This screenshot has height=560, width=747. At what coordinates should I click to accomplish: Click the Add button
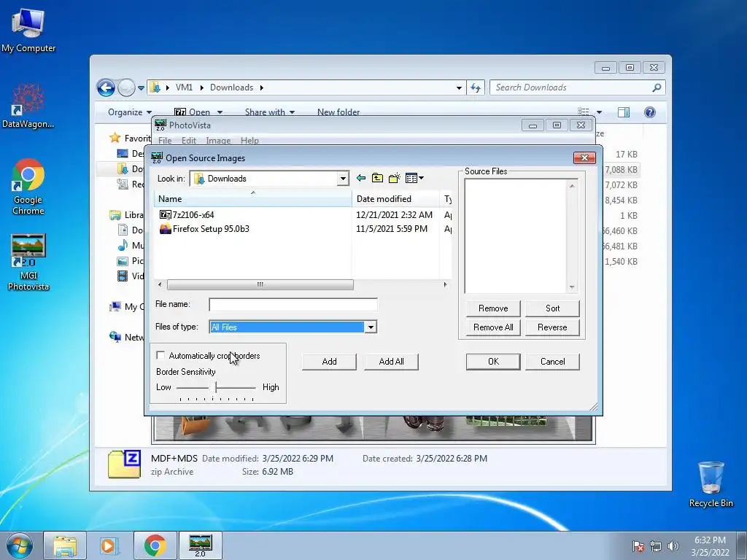pyautogui.click(x=329, y=362)
